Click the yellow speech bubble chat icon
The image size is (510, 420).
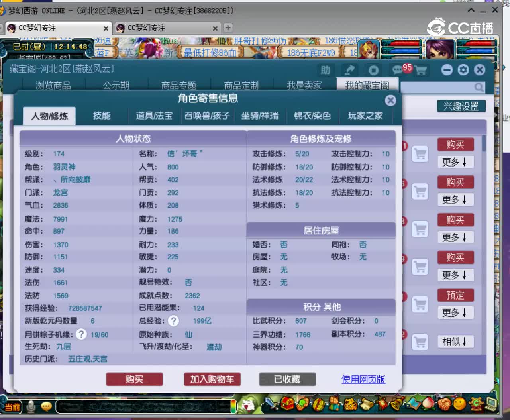46,407
